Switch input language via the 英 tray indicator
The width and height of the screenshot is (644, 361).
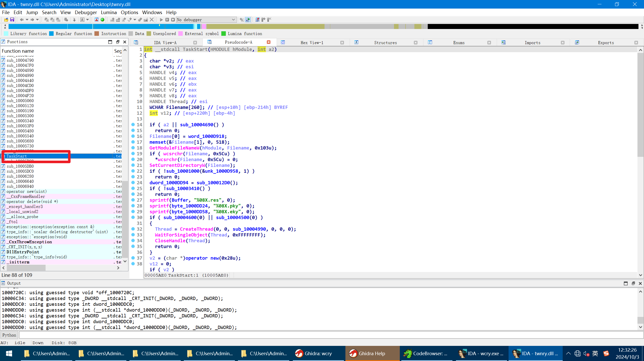click(595, 353)
